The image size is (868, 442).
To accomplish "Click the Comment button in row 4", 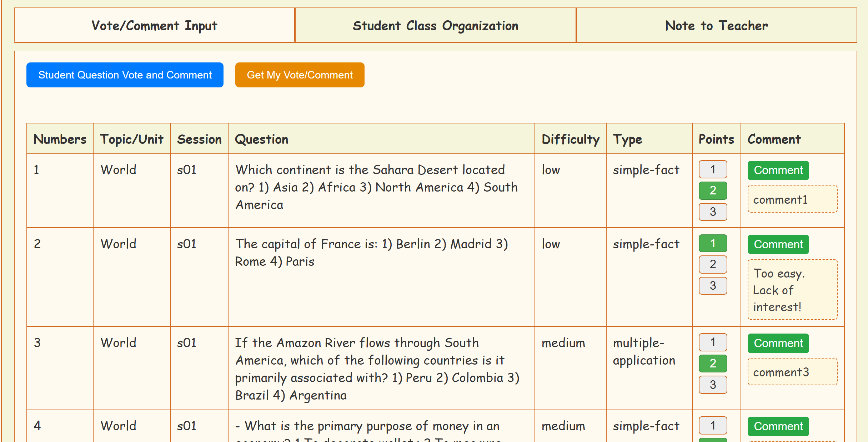I will pos(778,426).
